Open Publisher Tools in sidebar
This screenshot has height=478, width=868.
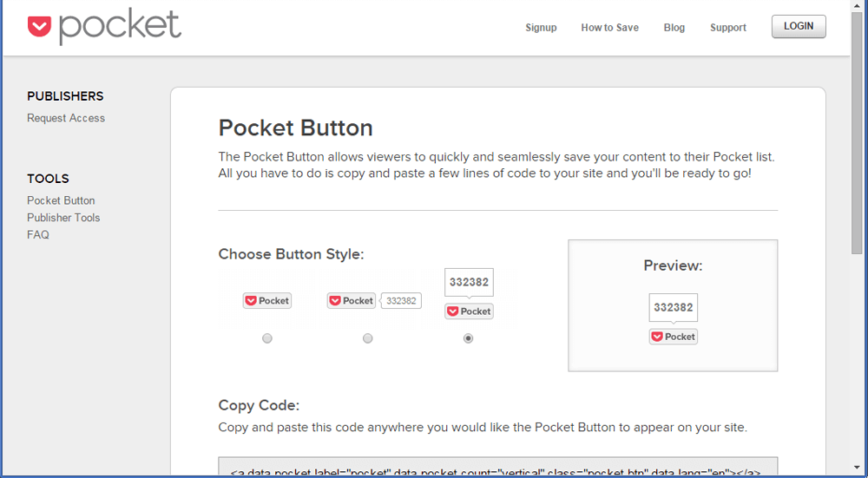click(63, 218)
